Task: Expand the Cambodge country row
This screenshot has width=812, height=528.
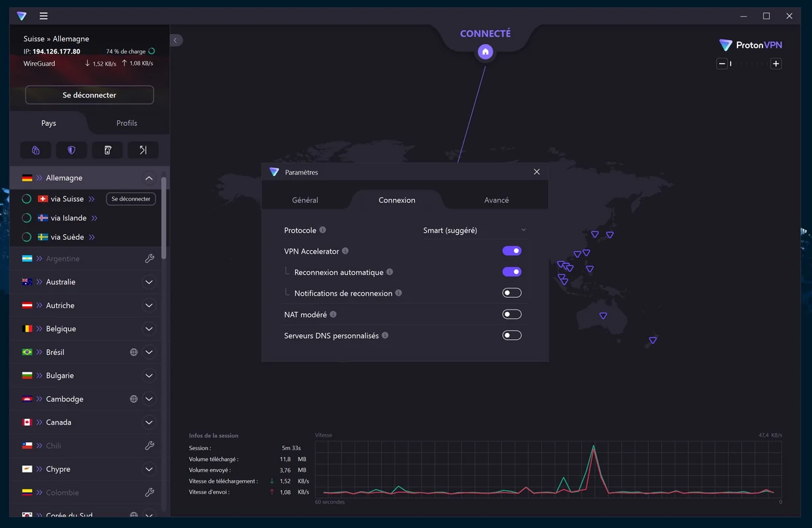Action: 149,399
